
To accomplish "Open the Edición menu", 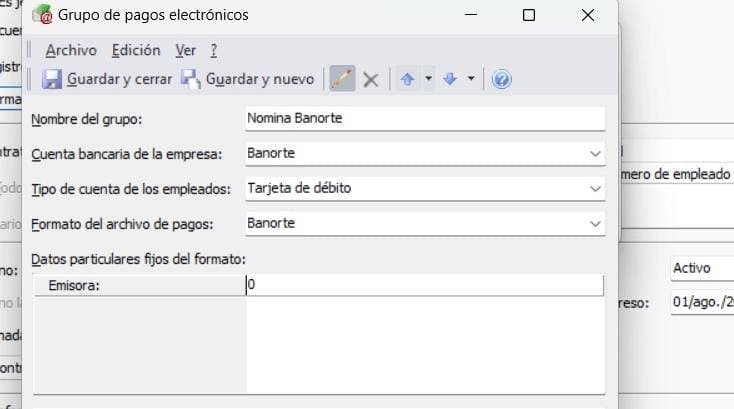I will [136, 50].
